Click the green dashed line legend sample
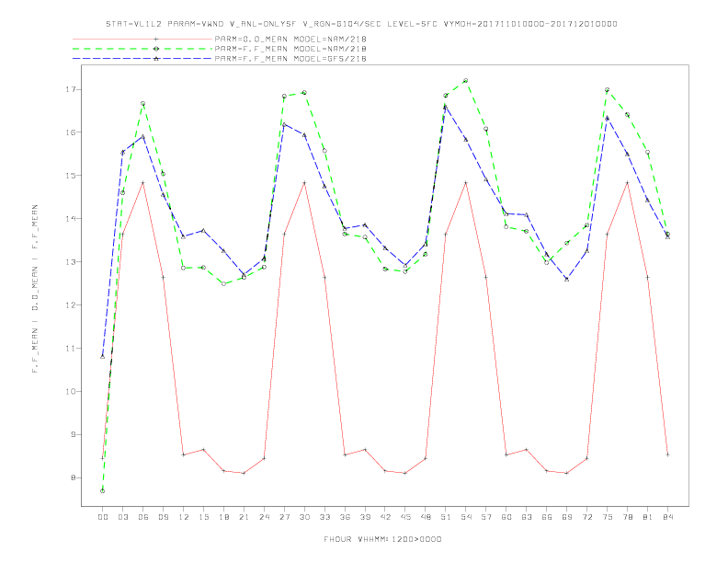 (142, 49)
